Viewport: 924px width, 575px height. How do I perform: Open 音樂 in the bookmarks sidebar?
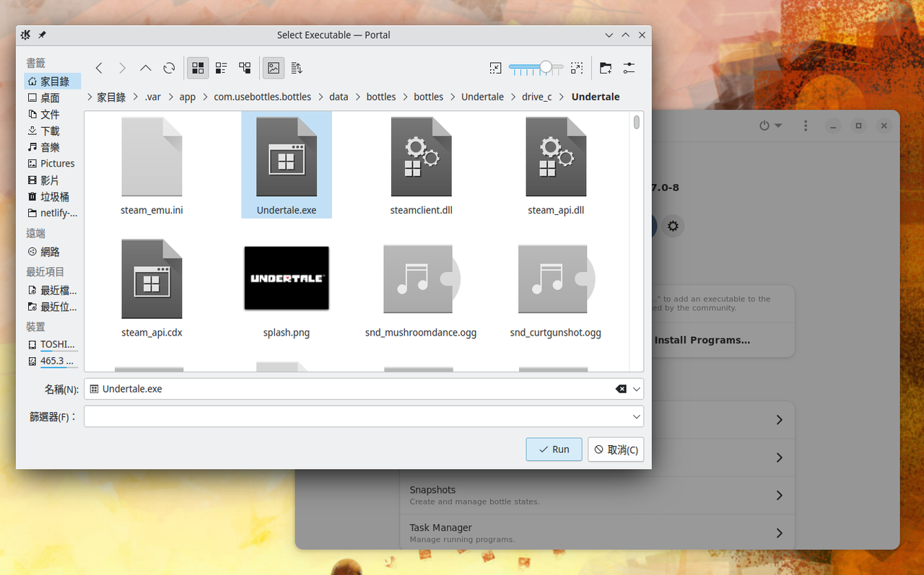(x=52, y=147)
